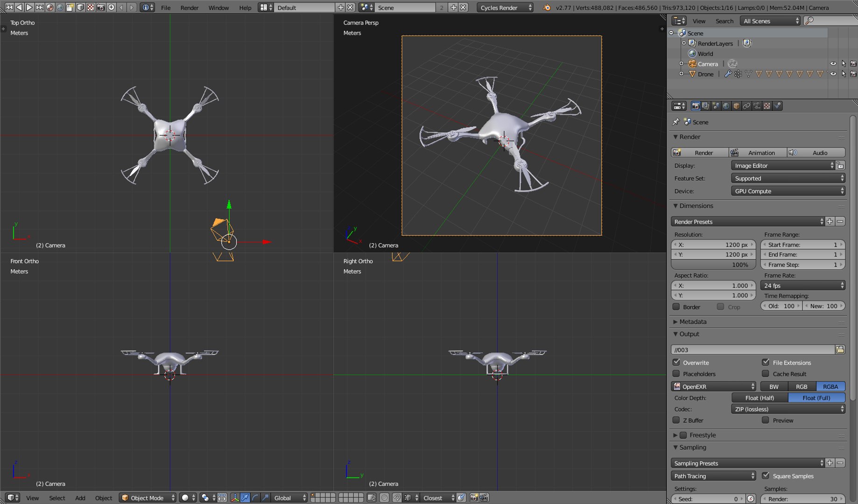Expand the Drone tree item in outliner
858x504 pixels.
tap(681, 74)
